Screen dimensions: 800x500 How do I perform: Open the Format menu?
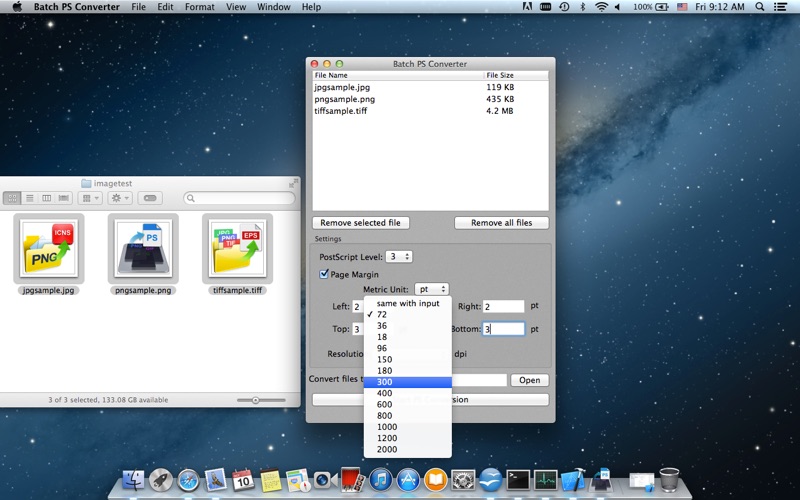tap(199, 7)
